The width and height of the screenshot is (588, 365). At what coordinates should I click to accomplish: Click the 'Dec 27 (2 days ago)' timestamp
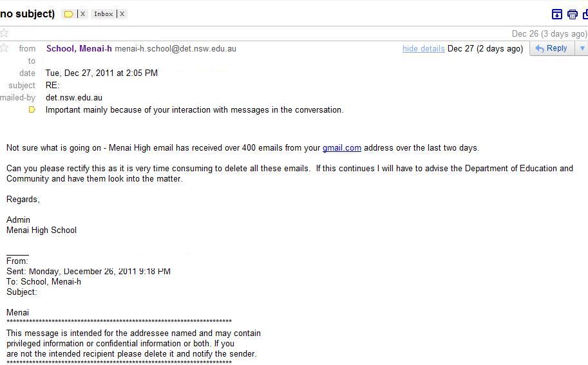485,48
